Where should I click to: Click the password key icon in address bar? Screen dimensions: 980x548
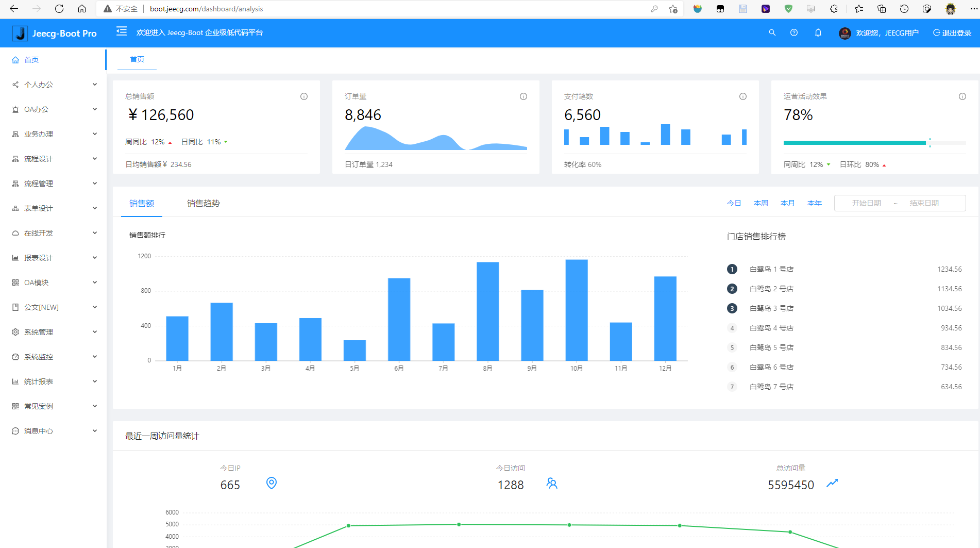[x=654, y=9]
